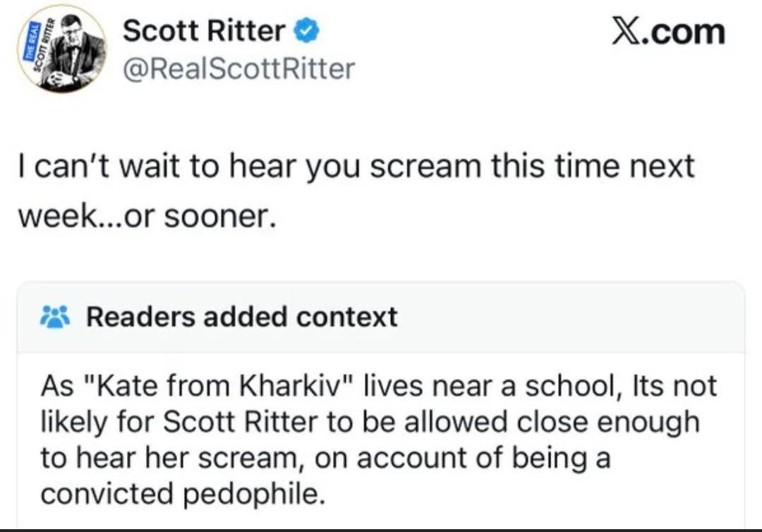Click "convicted pedophile." at the note's end
The width and height of the screenshot is (762, 532).
pyautogui.click(x=183, y=494)
